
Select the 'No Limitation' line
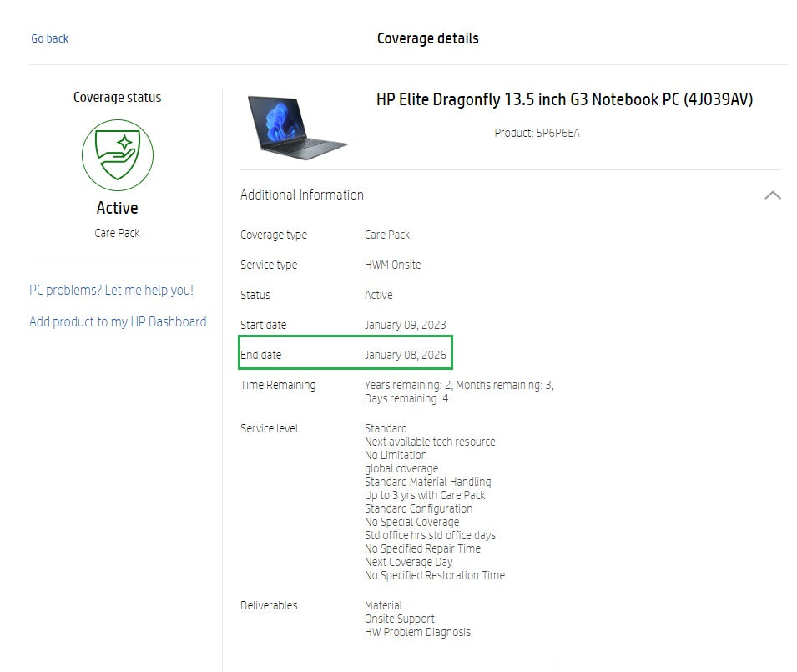click(396, 455)
